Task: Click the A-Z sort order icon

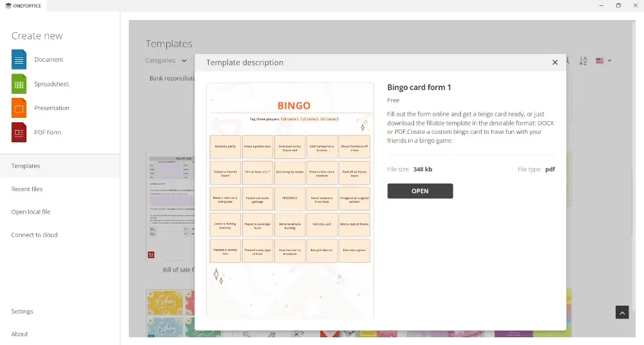Action: pyautogui.click(x=583, y=61)
